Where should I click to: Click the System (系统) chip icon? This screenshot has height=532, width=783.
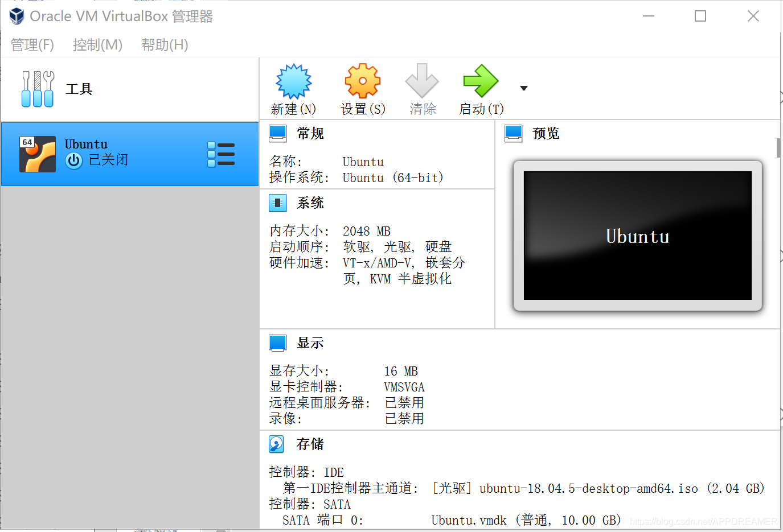pos(278,203)
